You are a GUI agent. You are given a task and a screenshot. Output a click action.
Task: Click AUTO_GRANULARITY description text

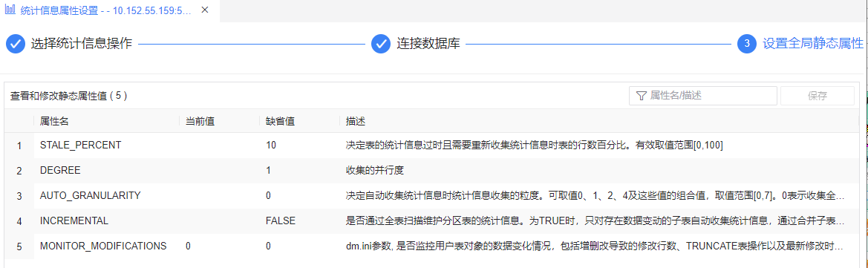[595, 195]
